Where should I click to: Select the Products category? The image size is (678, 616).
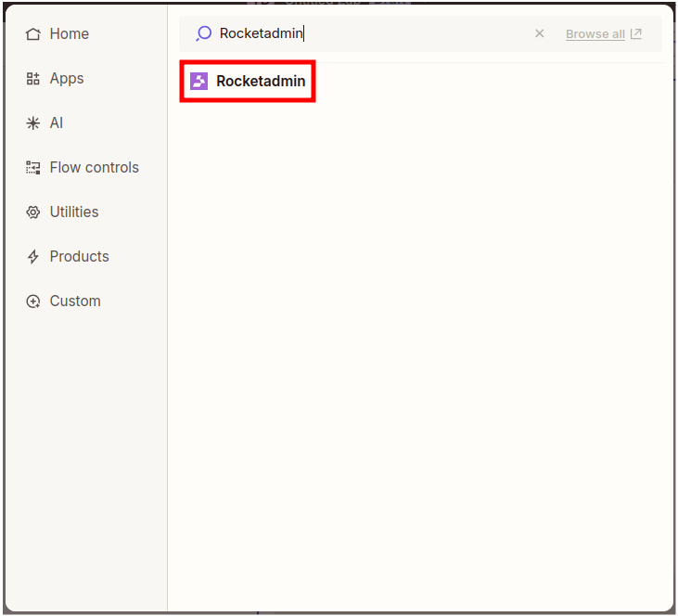coord(68,257)
